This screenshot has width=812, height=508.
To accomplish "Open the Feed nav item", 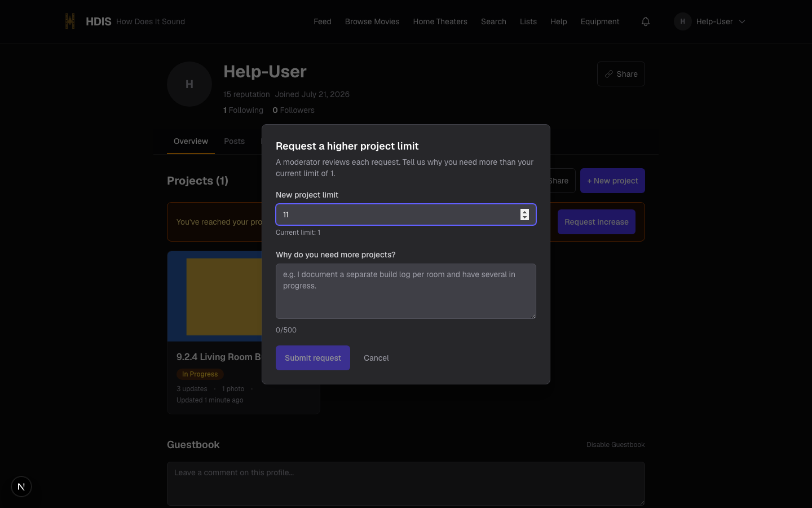I will coord(323,21).
